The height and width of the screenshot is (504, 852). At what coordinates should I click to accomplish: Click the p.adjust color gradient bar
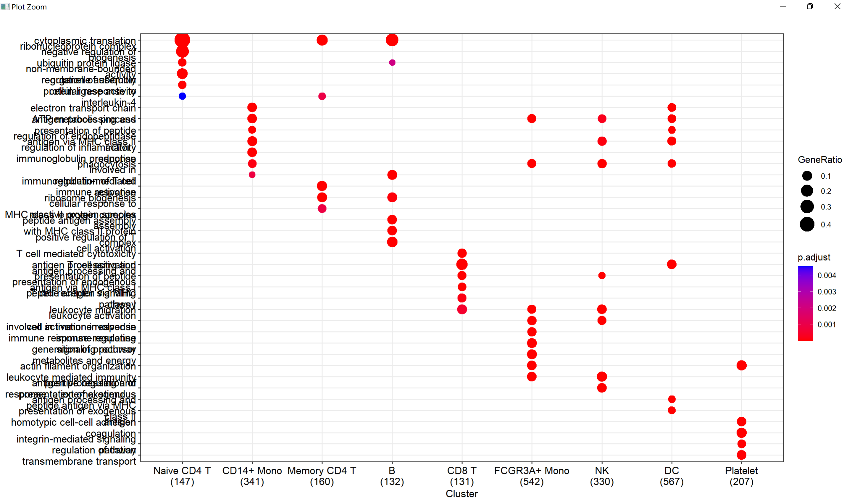(x=806, y=303)
